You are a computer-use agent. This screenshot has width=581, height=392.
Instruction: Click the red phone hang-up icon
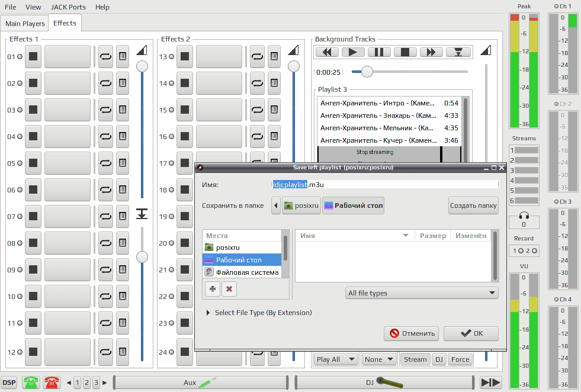coord(52,383)
